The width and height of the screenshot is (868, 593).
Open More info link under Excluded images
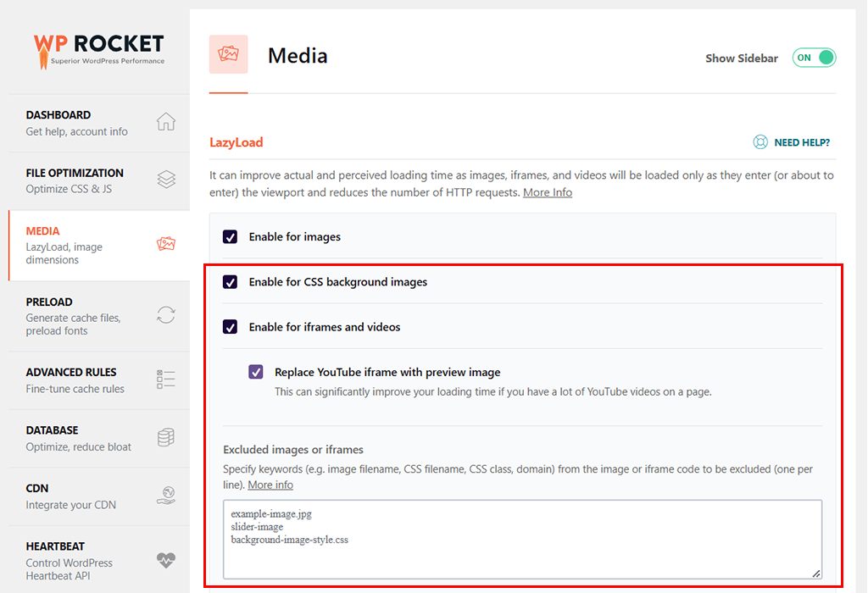[270, 485]
